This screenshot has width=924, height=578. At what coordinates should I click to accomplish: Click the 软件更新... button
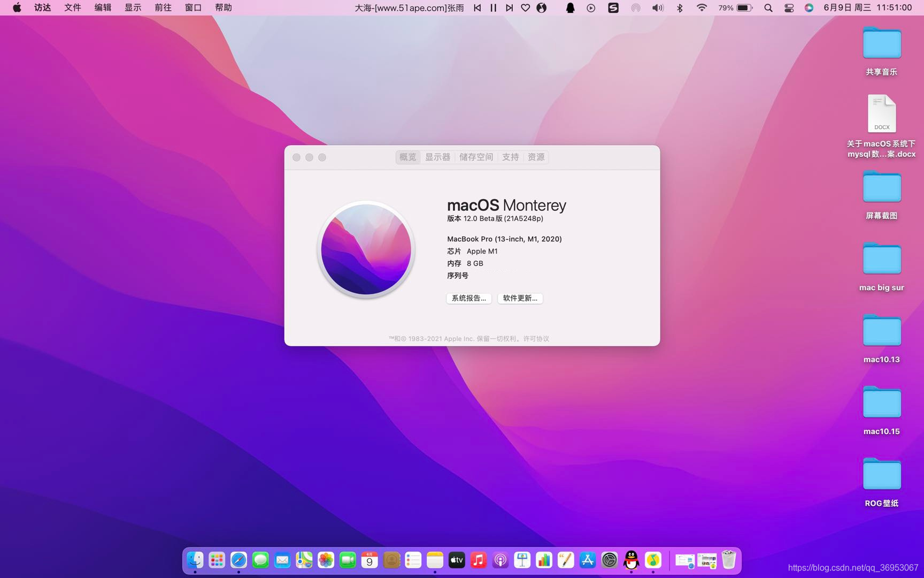pos(520,298)
